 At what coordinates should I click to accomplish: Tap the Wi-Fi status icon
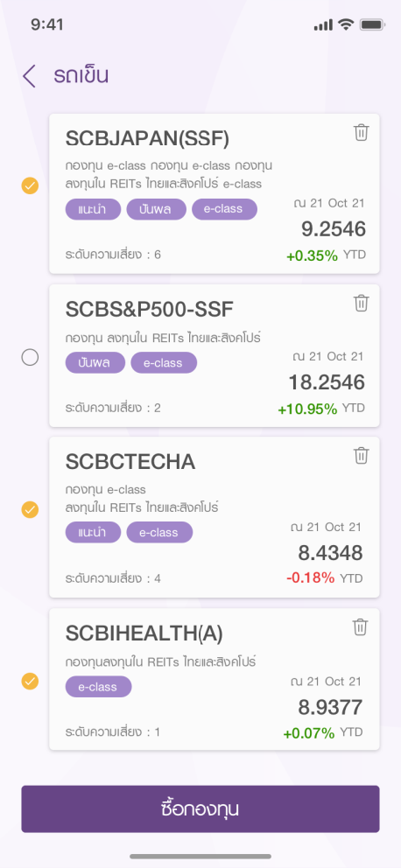[346, 24]
